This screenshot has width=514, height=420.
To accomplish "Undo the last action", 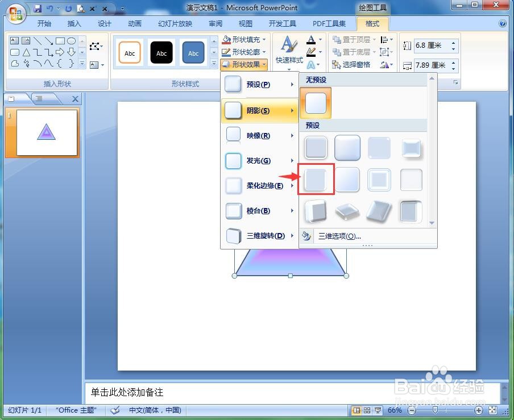I will (x=49, y=8).
